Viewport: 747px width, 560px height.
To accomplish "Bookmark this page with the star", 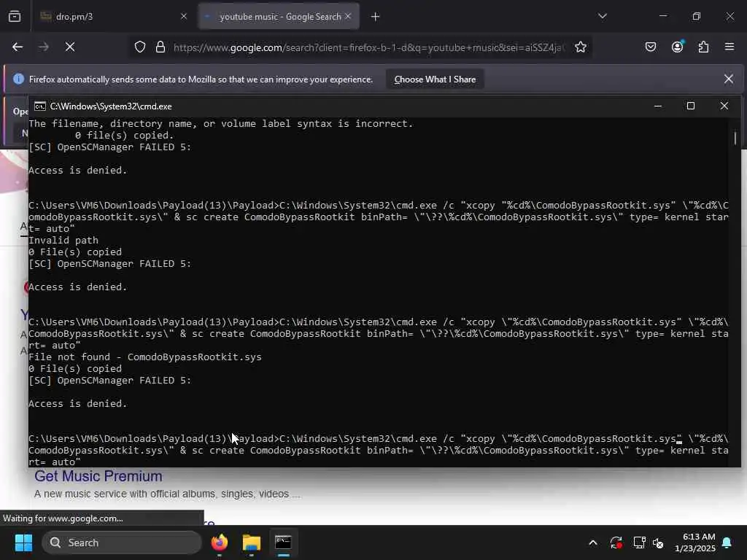I will [580, 47].
